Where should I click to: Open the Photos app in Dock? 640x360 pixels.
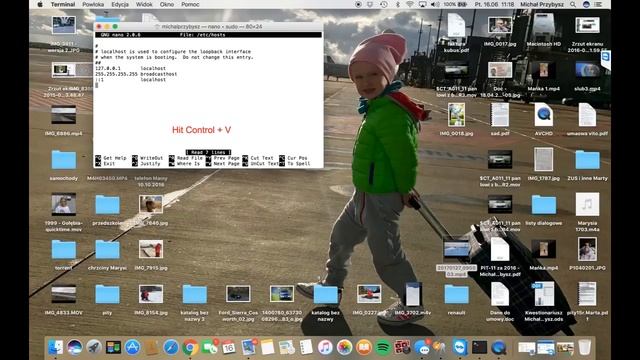[344, 347]
